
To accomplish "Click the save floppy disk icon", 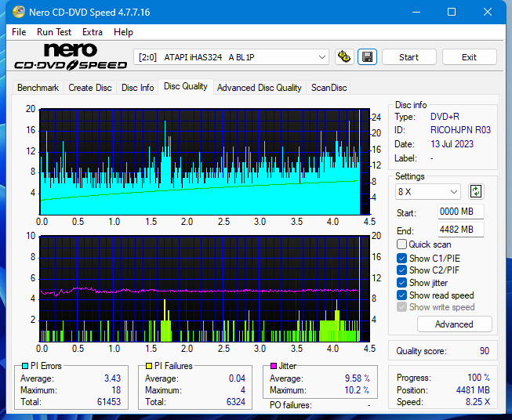I will [x=368, y=57].
